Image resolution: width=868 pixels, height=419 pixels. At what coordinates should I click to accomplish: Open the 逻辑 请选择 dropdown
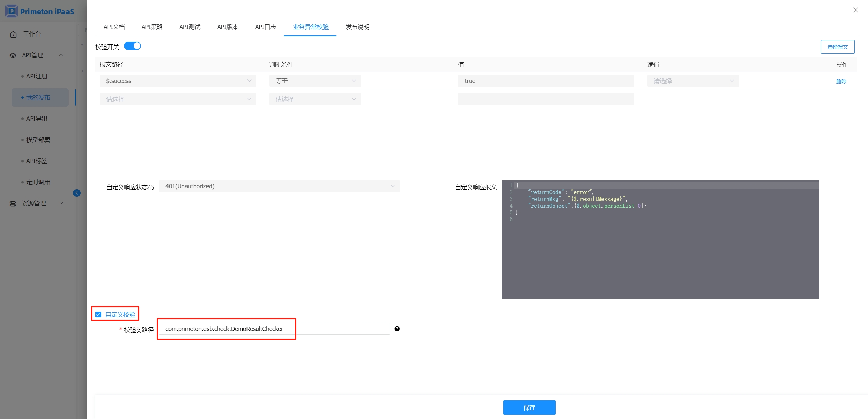[x=693, y=81]
